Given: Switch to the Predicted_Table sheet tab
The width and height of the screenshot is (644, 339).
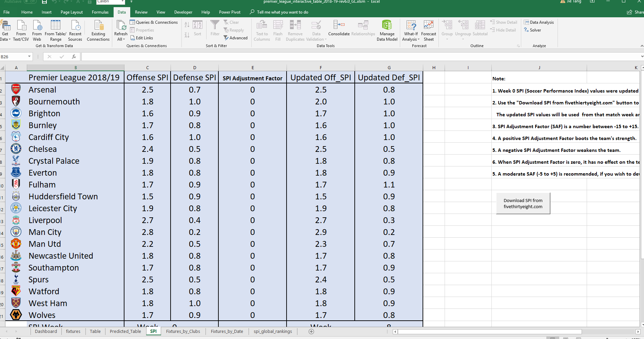Looking at the screenshot, I should (x=125, y=331).
